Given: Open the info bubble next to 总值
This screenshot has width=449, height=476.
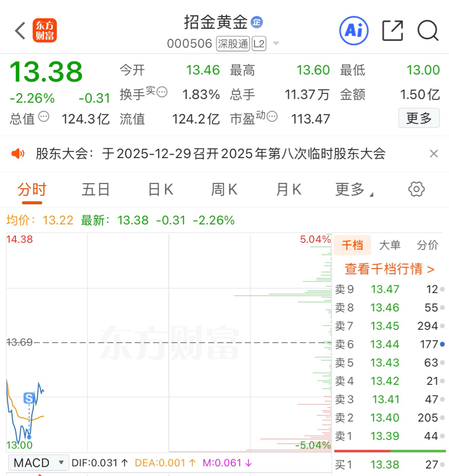Looking at the screenshot, I should [44, 116].
